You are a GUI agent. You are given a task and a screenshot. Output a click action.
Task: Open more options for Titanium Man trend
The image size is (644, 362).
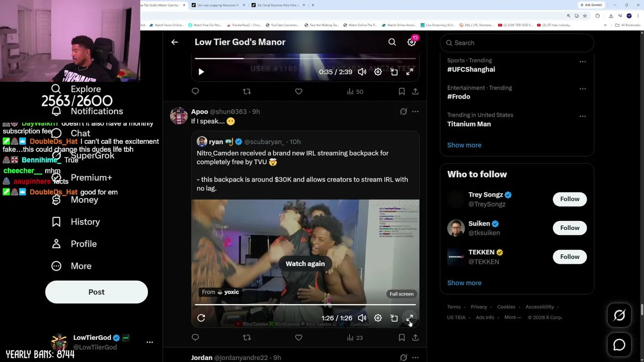[583, 116]
